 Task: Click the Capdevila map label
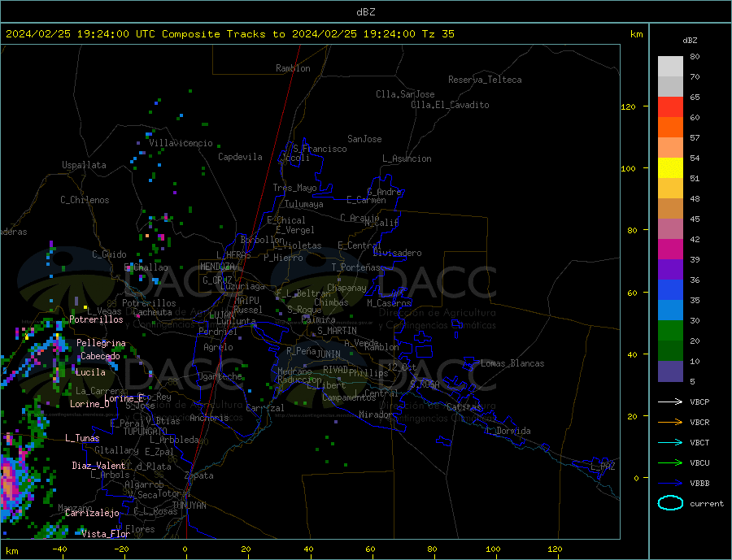pyautogui.click(x=240, y=157)
